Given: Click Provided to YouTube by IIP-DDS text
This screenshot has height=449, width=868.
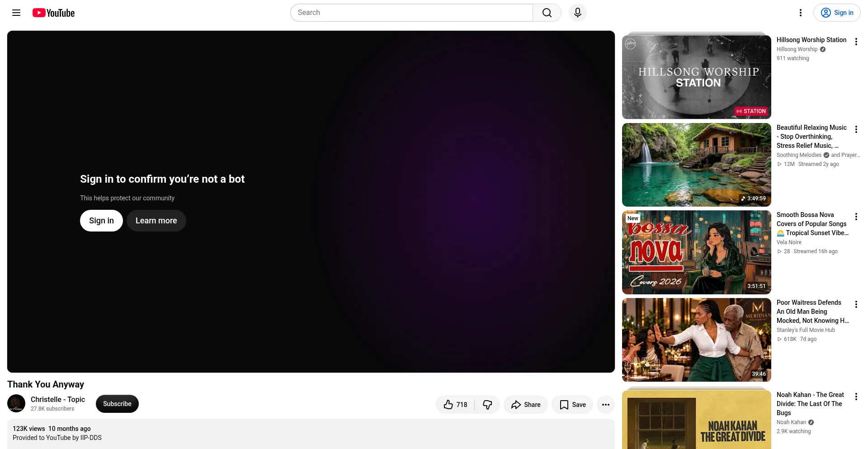Looking at the screenshot, I should [x=57, y=438].
